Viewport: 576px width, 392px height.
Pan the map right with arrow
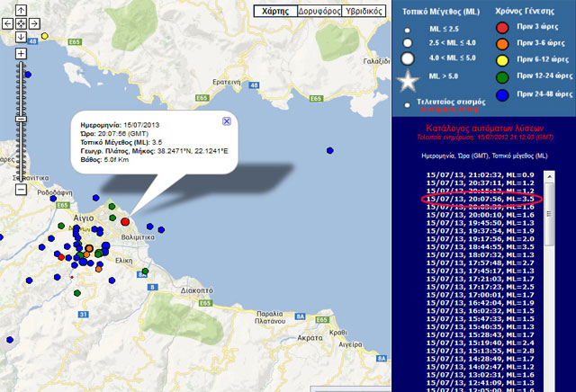pos(33,25)
